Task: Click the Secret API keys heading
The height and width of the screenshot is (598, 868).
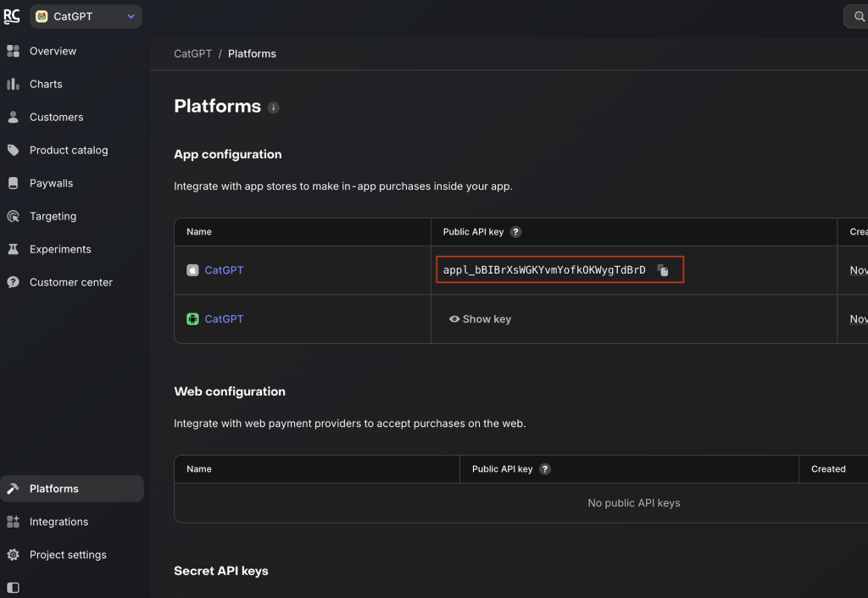Action: coord(221,572)
